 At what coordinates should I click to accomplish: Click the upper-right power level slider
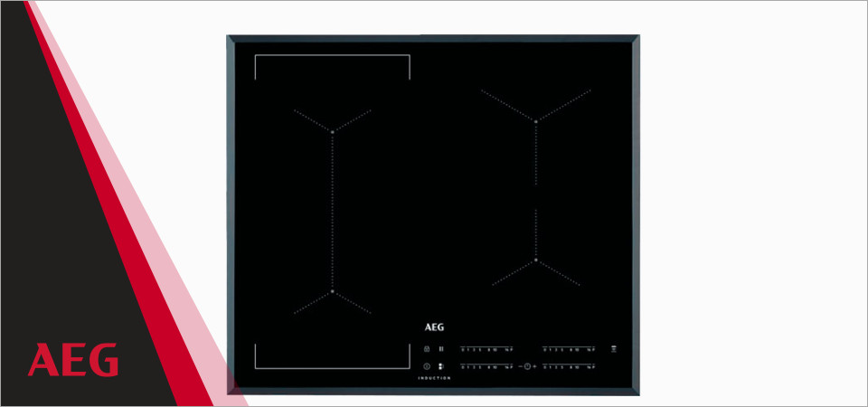[x=569, y=349]
